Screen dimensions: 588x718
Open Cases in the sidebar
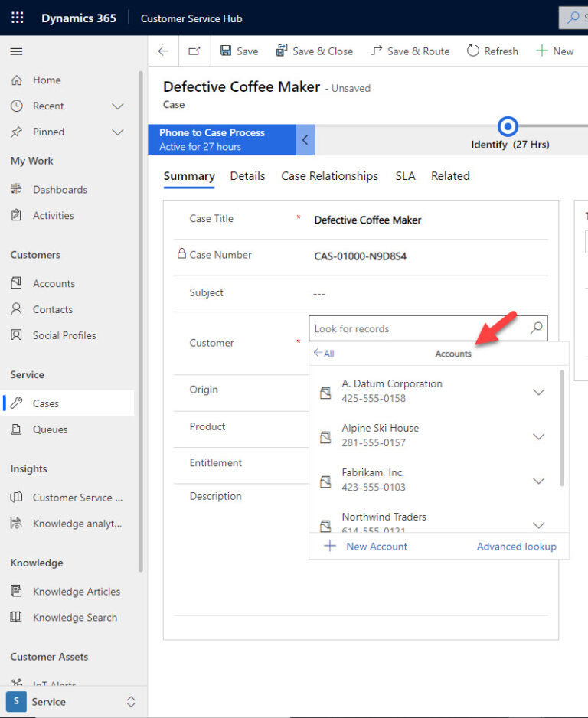pos(69,403)
